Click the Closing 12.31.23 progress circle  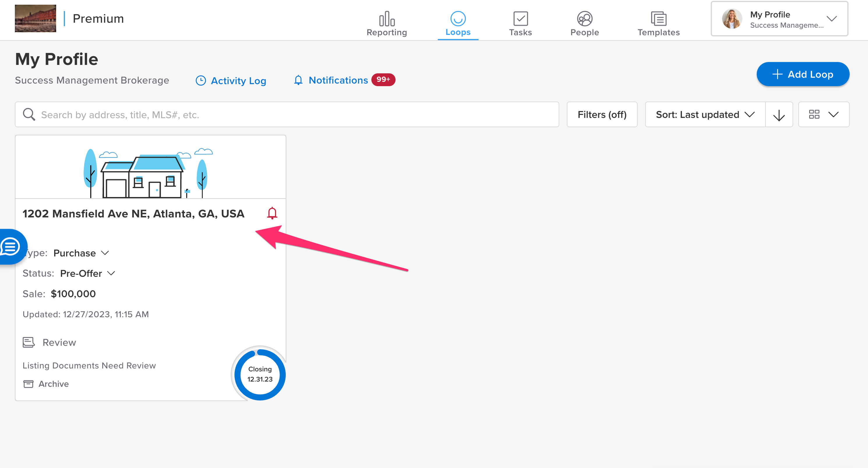click(x=260, y=374)
